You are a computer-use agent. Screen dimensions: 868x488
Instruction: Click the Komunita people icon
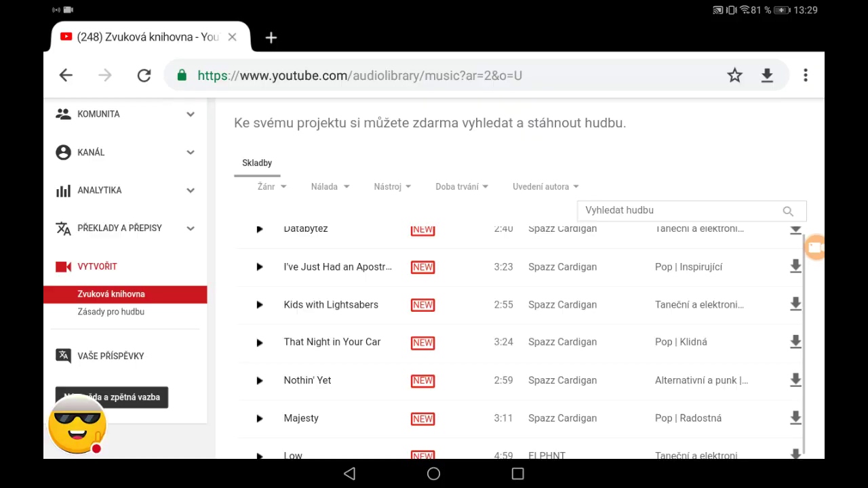[x=63, y=114]
